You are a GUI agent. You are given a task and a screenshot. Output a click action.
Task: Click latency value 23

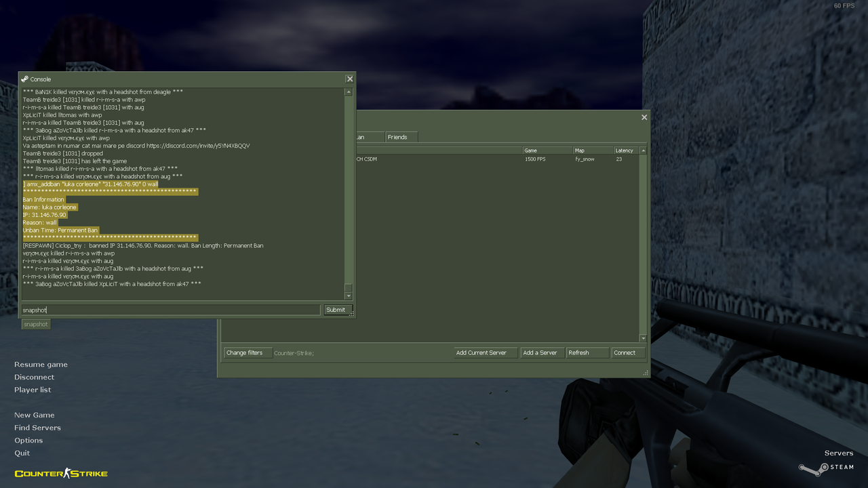[619, 159]
